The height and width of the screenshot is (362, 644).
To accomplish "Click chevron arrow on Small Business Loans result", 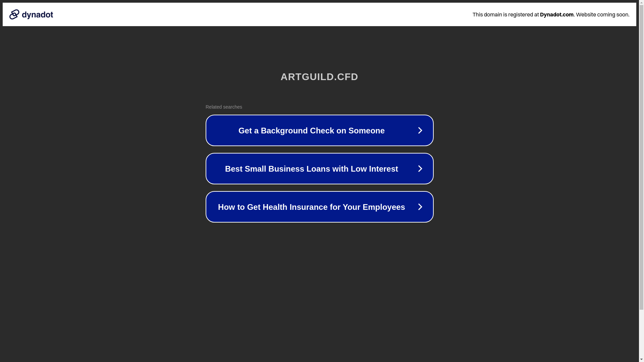I will coord(420,169).
